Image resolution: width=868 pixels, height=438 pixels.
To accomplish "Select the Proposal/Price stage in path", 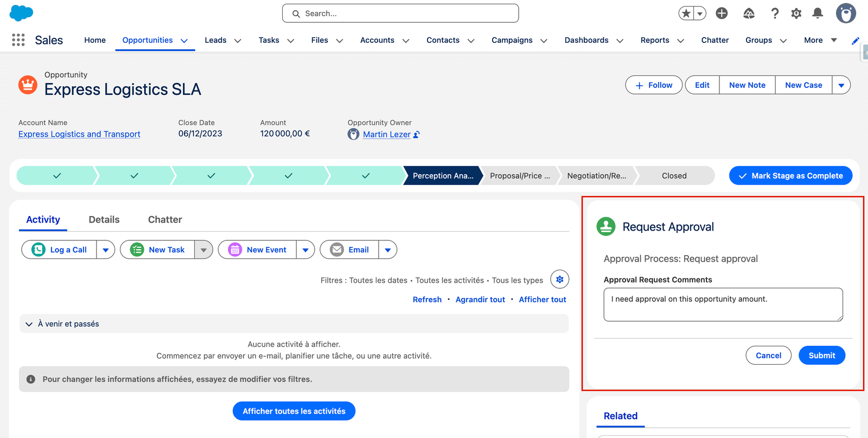I will 519,176.
